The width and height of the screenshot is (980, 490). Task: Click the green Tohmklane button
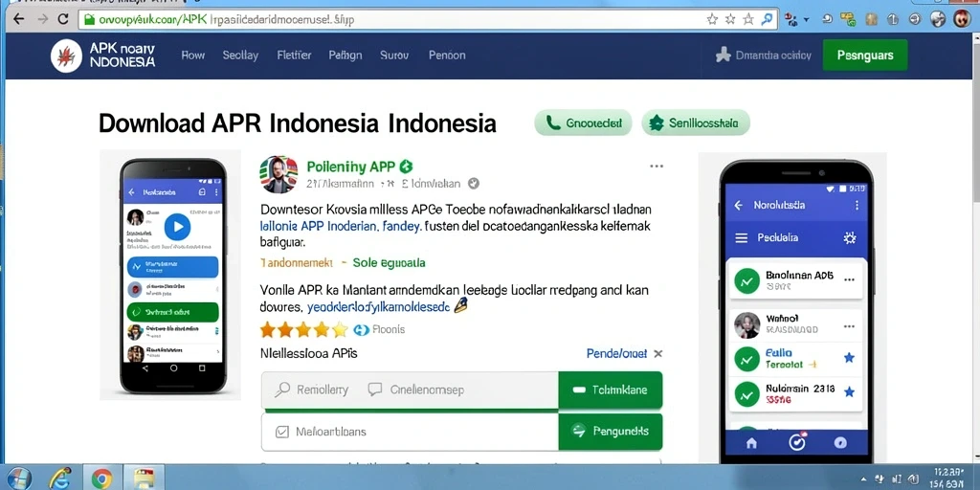610,390
